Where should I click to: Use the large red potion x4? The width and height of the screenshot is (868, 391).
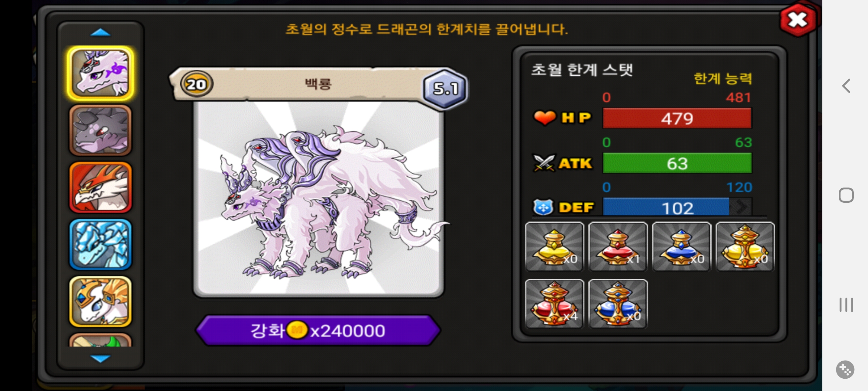pos(554,304)
